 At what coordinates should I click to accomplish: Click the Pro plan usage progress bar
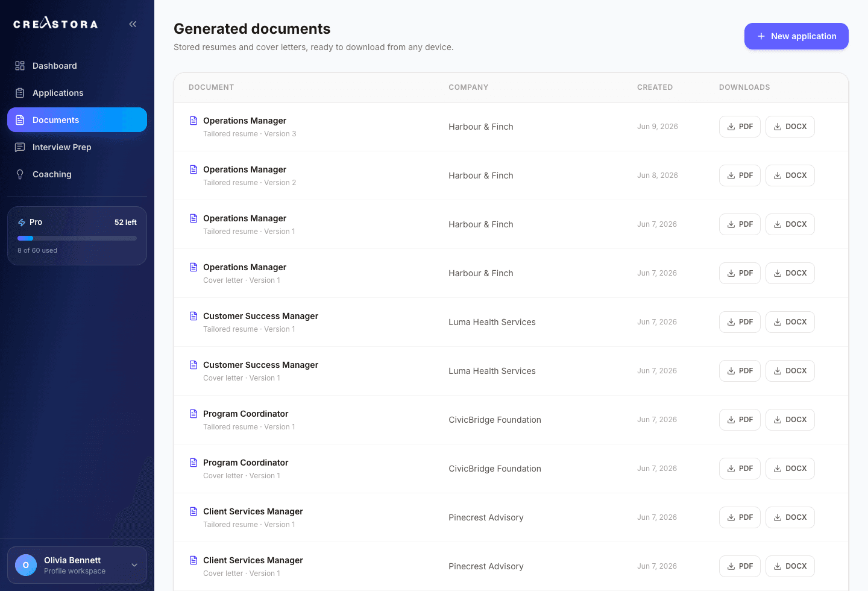tap(77, 238)
